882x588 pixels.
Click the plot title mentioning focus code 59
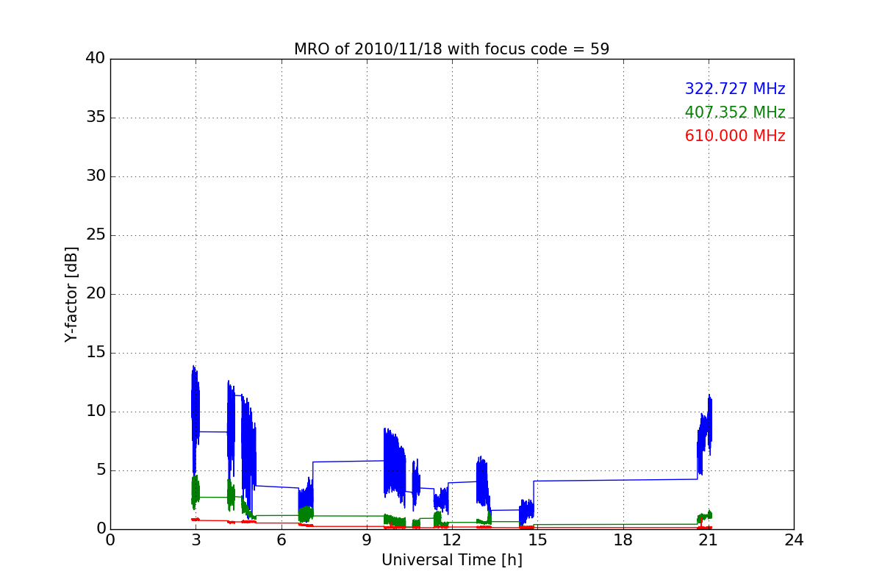451,49
